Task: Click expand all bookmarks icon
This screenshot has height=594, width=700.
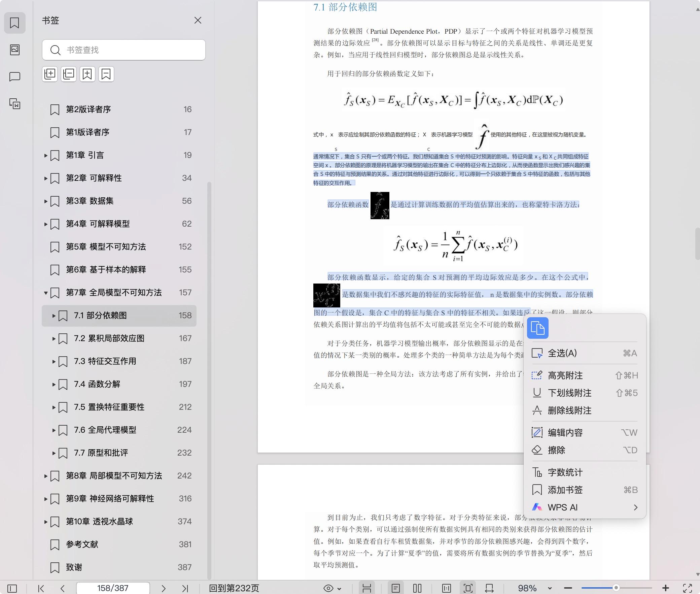Action: click(50, 74)
